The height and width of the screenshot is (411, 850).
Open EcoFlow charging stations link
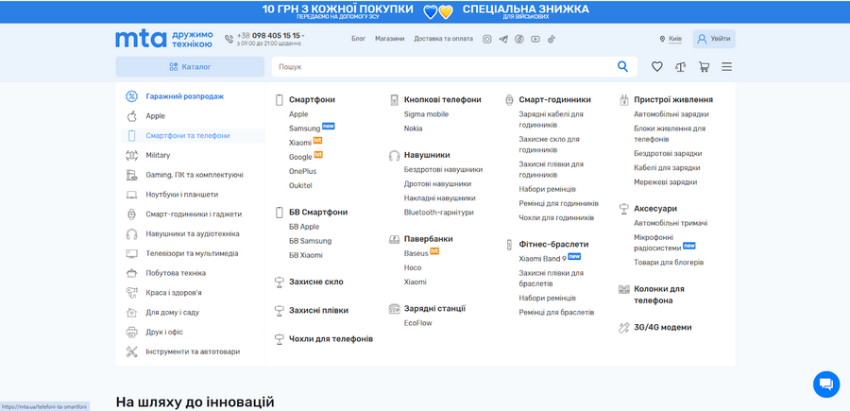click(x=418, y=323)
